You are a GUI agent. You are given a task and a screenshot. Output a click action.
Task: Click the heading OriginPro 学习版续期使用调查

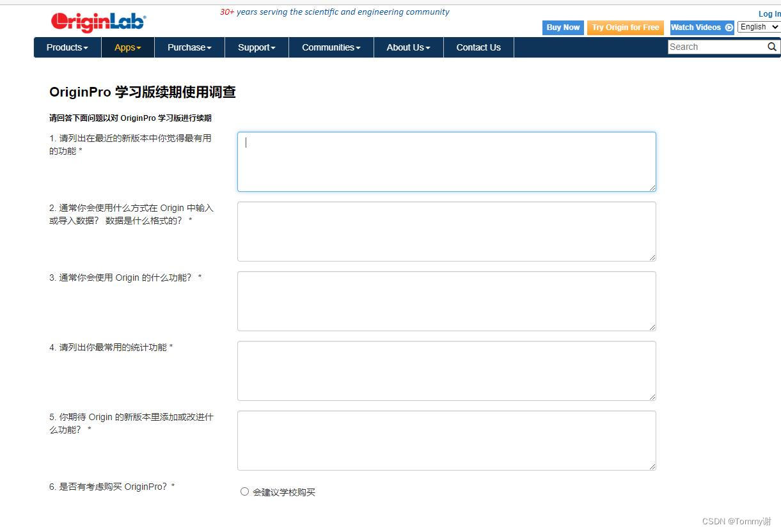[x=143, y=92]
